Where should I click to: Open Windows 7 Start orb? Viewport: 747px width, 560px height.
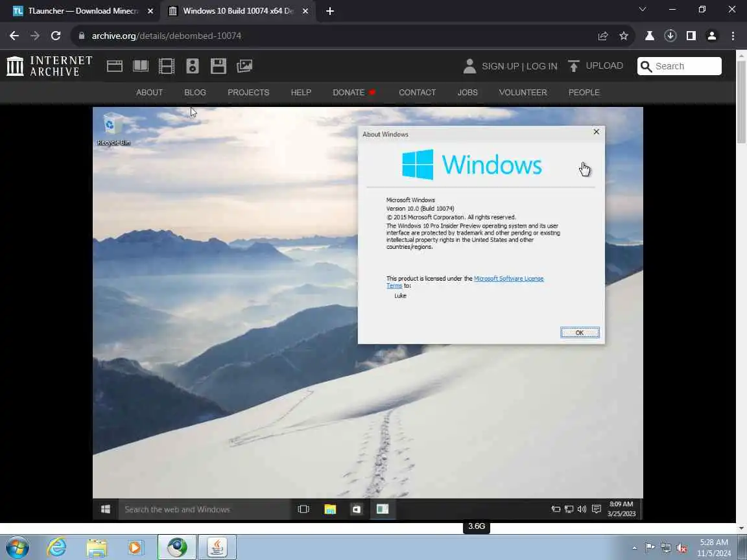pyautogui.click(x=17, y=547)
